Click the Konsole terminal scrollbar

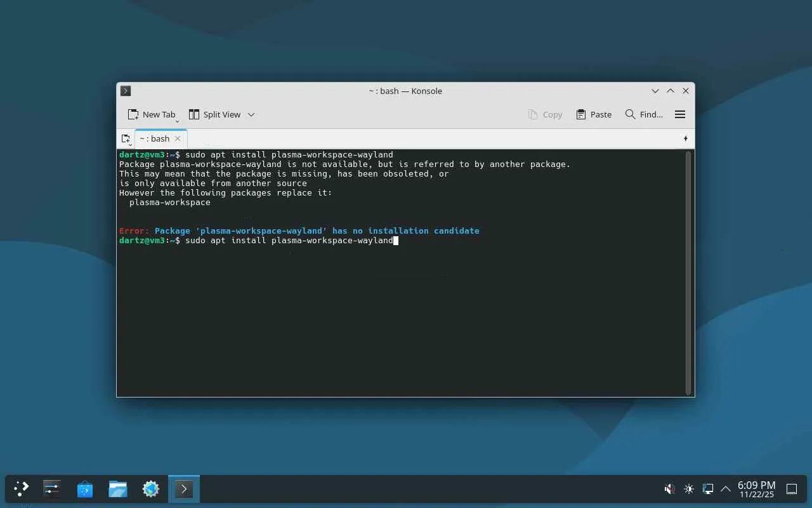tap(688, 273)
